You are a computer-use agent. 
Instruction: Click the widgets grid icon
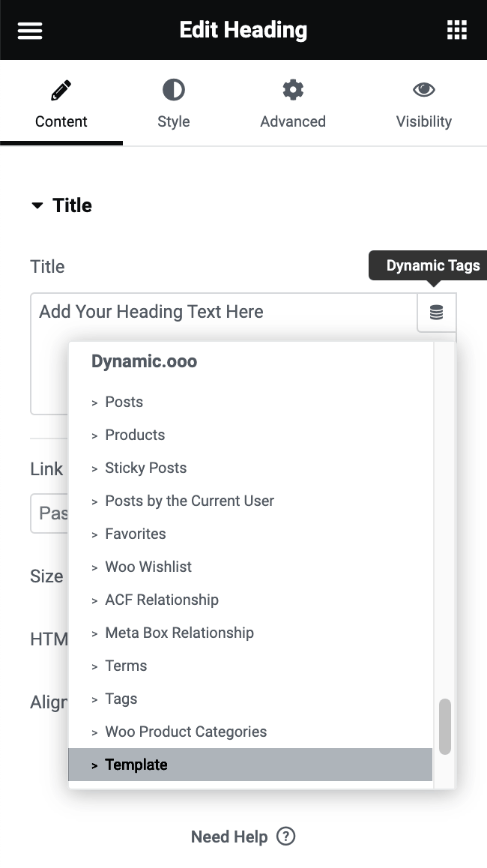point(456,30)
